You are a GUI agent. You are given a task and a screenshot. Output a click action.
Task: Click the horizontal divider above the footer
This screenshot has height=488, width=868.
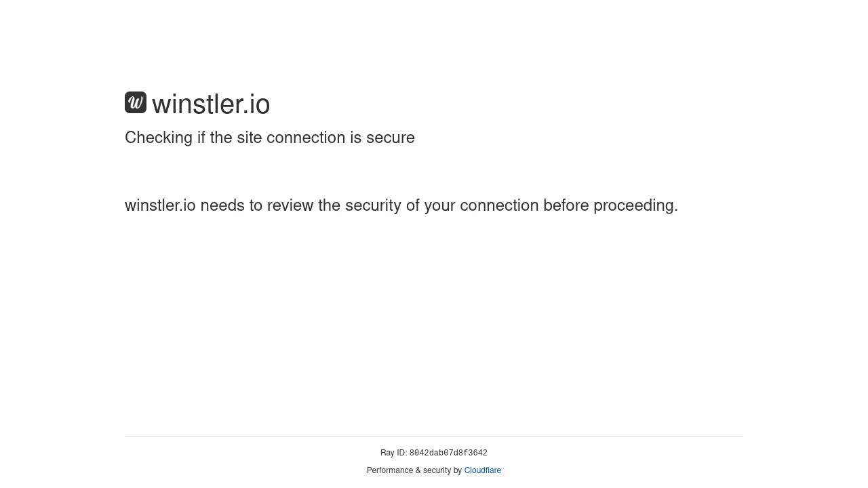point(434,436)
